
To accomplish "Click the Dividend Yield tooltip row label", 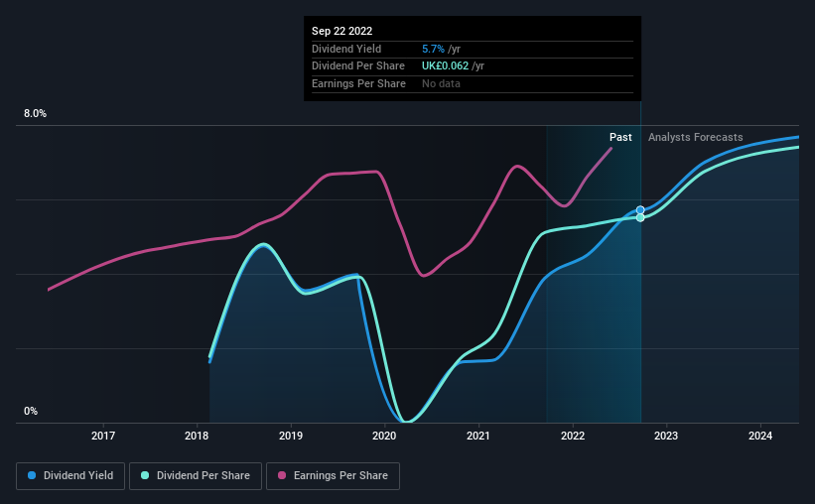I will [x=346, y=49].
